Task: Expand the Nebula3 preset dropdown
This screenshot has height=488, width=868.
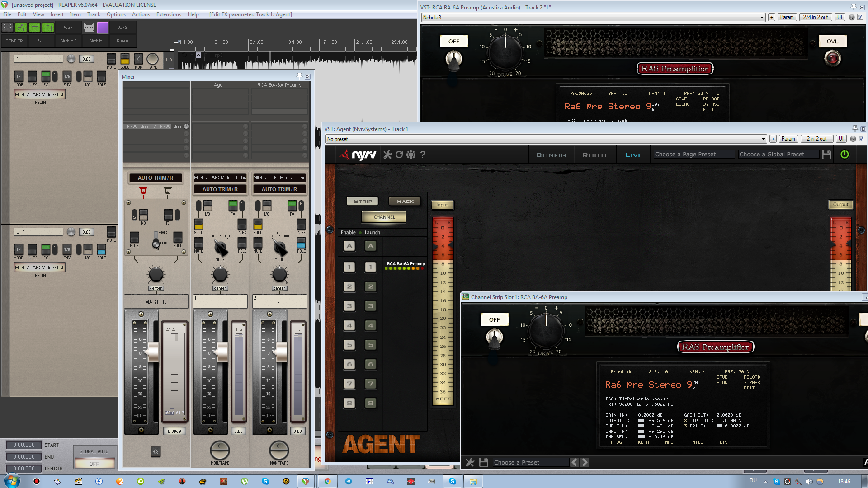Action: click(762, 18)
